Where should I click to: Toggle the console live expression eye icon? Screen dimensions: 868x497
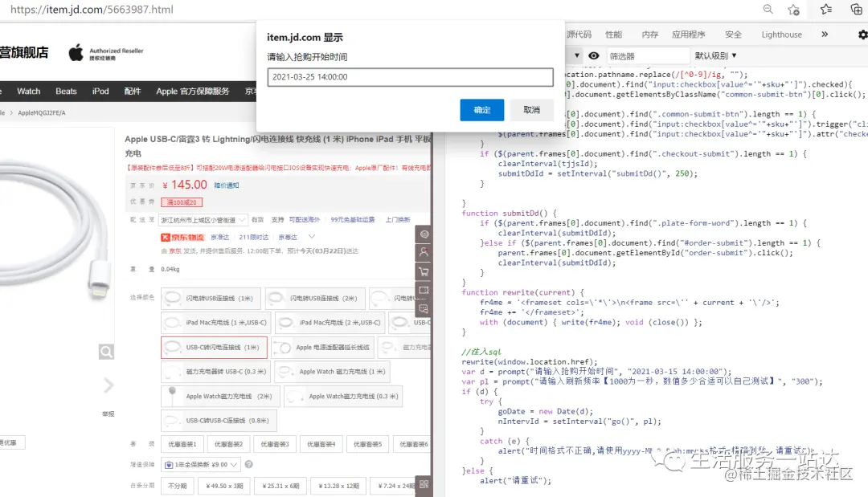[593, 56]
